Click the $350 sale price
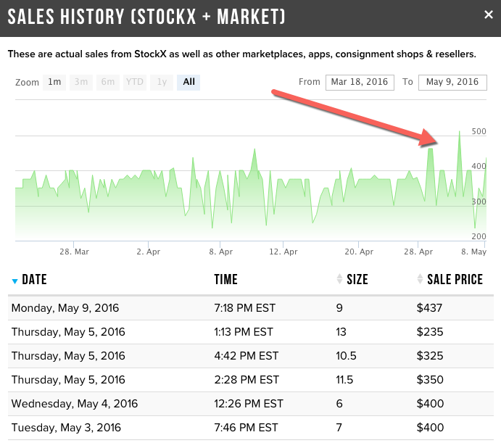 [x=430, y=380]
